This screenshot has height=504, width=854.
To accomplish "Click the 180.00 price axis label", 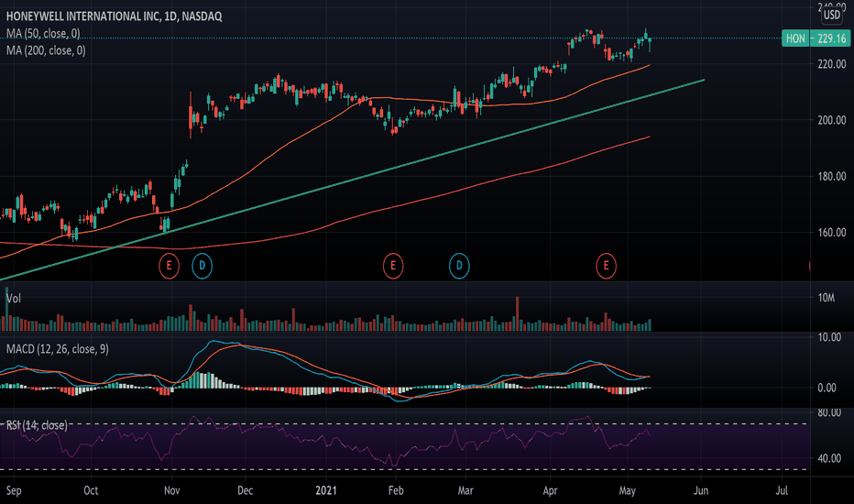I will (x=832, y=177).
